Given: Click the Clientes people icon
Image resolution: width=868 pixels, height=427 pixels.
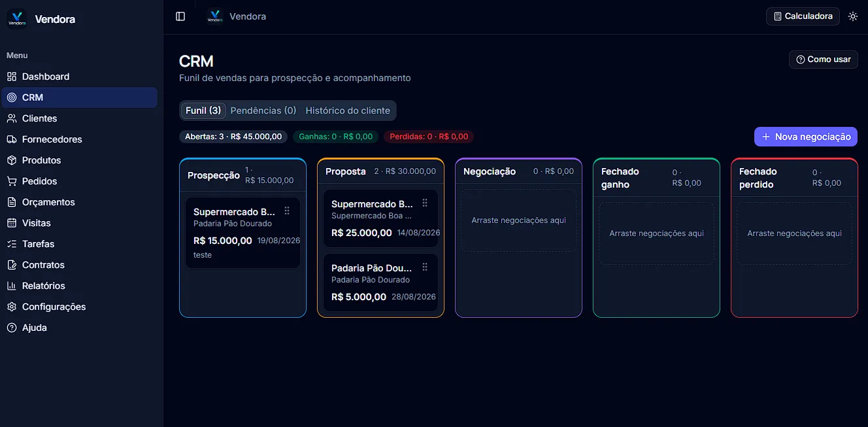Looking at the screenshot, I should [12, 118].
